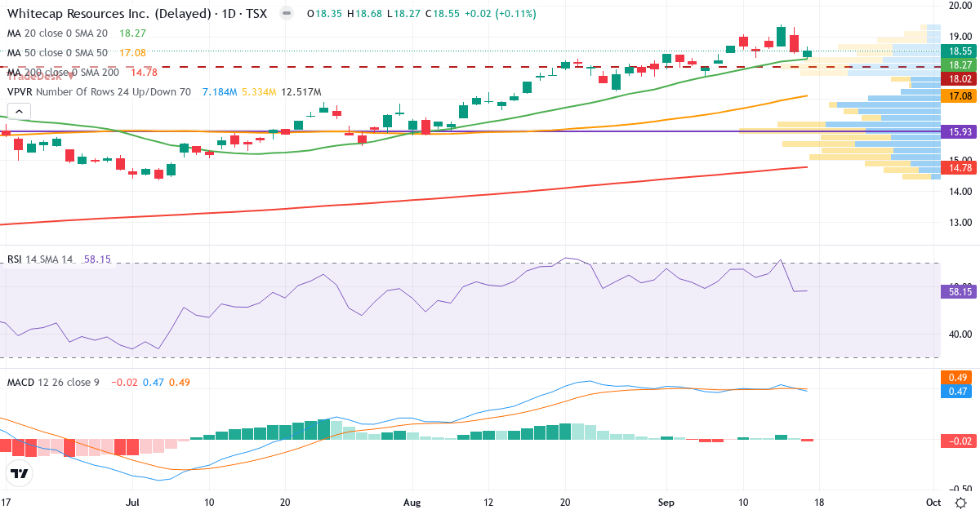
Task: Click the orange 0.49 MACD axis label
Action: (x=958, y=378)
